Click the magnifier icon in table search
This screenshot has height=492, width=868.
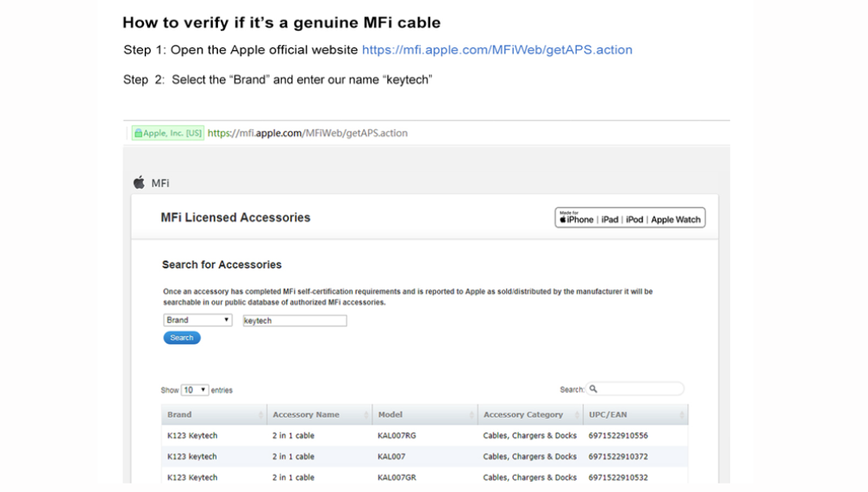point(593,389)
